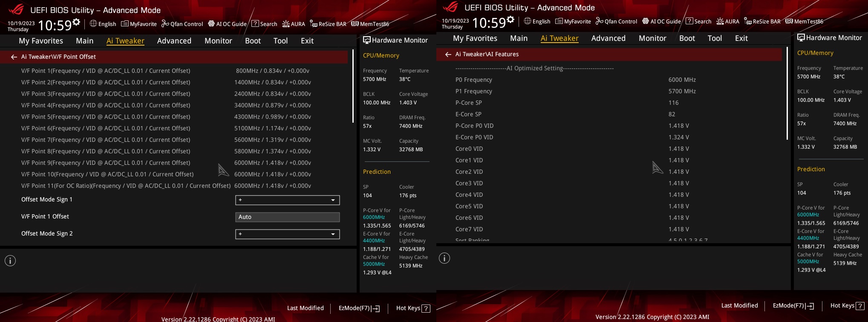
Task: Launch AI OC Guide in right window
Action: (x=661, y=21)
